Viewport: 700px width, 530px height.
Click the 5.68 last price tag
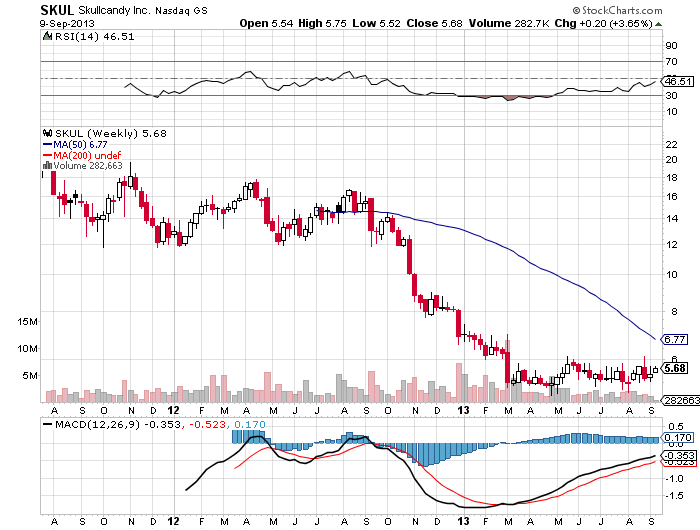tap(675, 368)
